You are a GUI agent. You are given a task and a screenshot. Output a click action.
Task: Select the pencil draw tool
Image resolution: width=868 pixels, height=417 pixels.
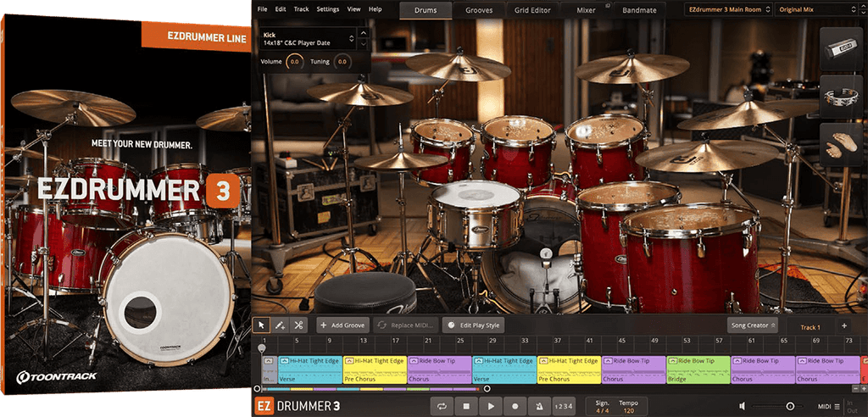(x=280, y=325)
